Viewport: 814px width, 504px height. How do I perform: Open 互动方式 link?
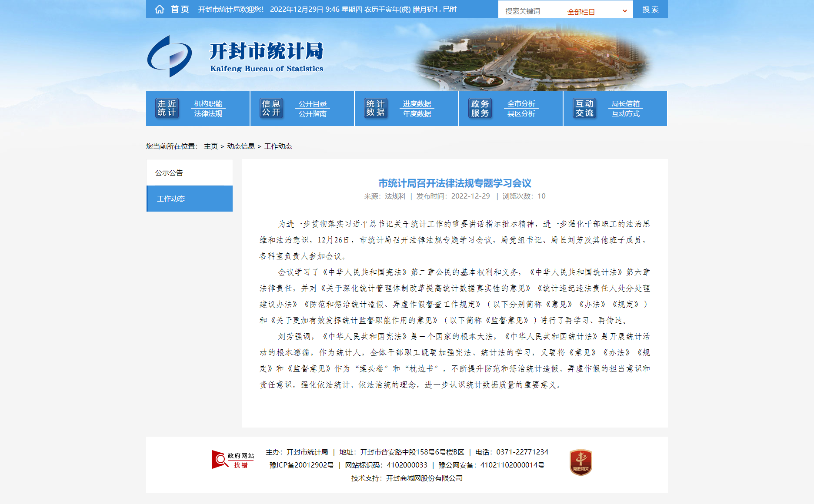626,113
